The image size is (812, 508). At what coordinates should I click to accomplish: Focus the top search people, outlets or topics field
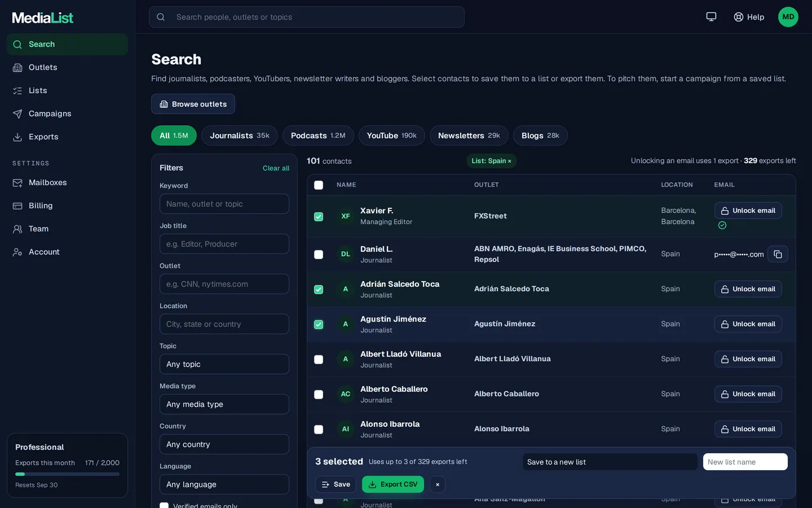307,17
